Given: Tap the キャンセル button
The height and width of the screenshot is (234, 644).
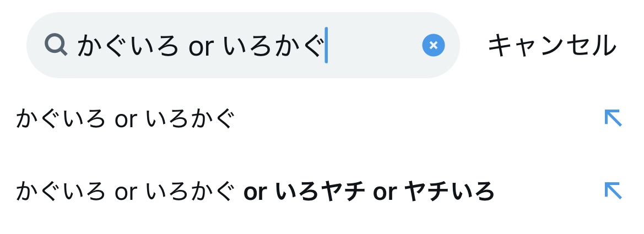Looking at the screenshot, I should click(x=551, y=45).
